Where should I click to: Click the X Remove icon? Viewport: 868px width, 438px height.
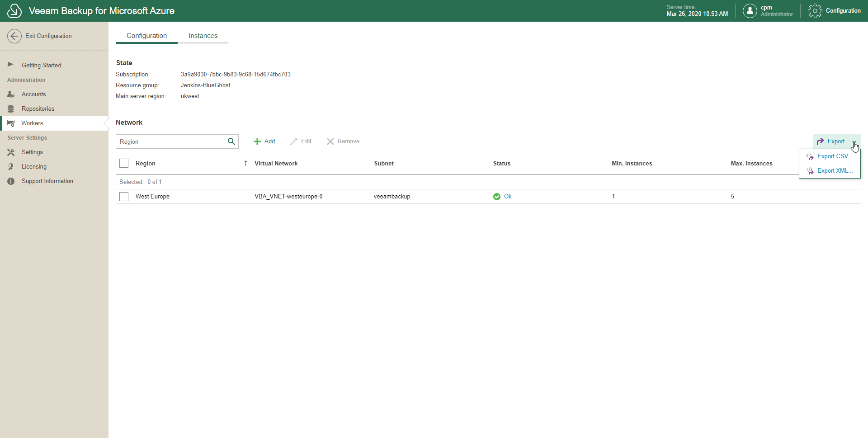click(x=330, y=141)
